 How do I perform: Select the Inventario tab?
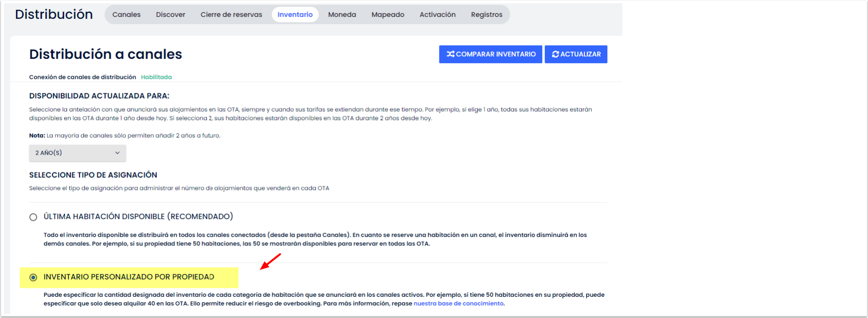(295, 14)
